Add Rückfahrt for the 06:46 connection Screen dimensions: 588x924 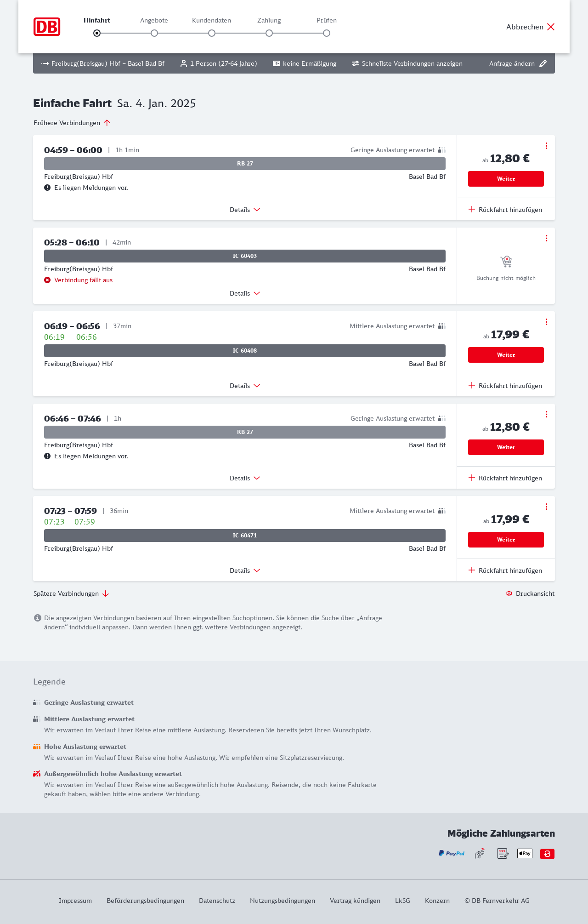click(x=505, y=478)
